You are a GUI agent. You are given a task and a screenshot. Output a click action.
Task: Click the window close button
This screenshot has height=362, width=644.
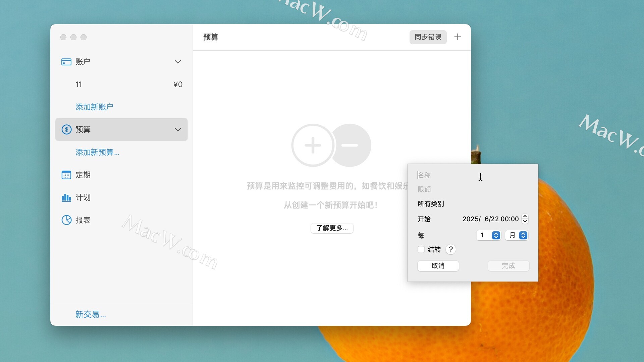coord(63,37)
